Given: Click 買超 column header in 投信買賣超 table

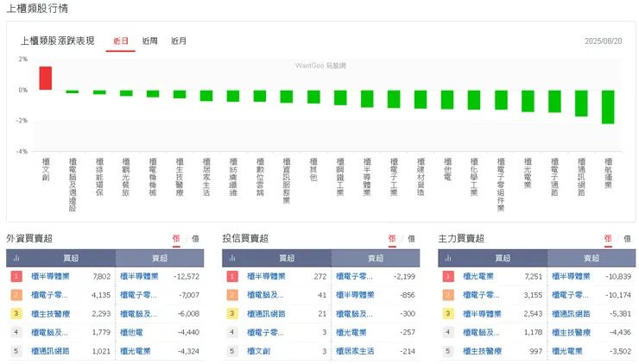Looking at the screenshot, I should tap(287, 258).
